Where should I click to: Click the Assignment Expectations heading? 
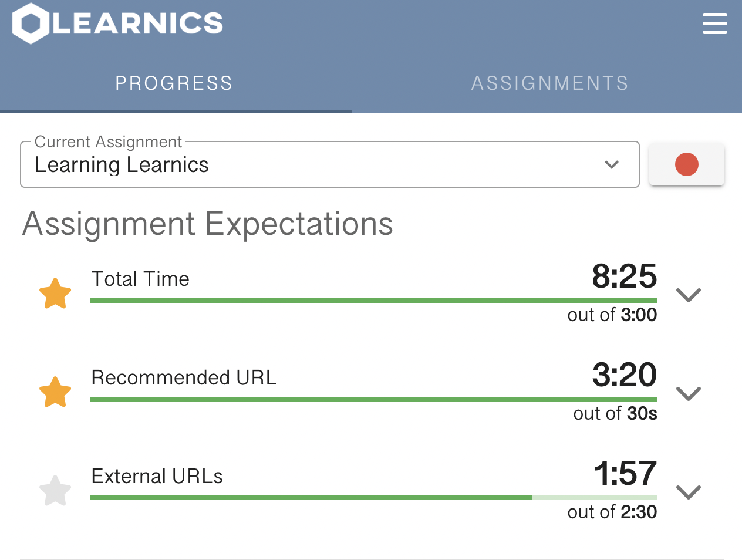208,224
